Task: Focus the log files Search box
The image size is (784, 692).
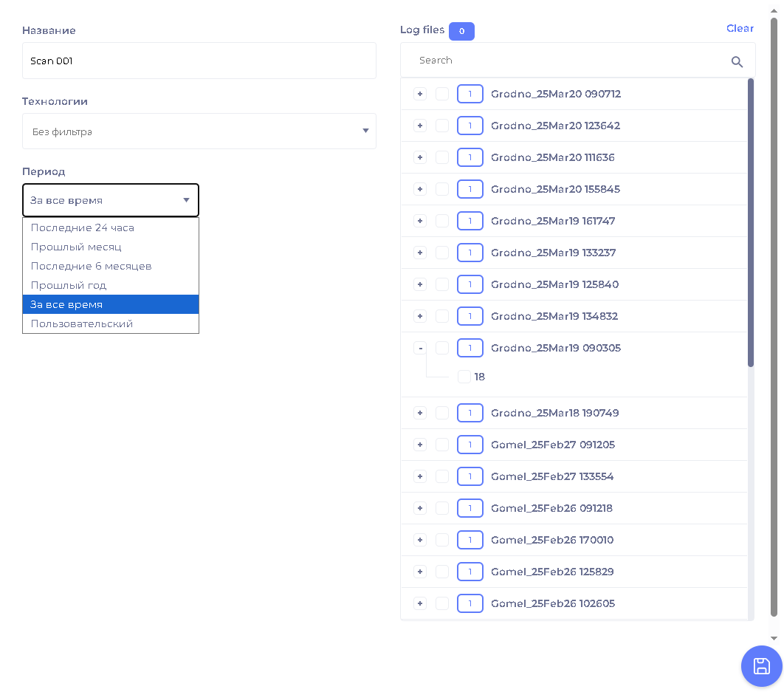Action: click(x=568, y=61)
